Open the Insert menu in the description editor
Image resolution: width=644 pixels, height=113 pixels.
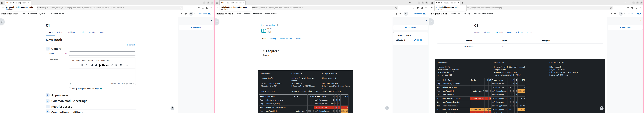point(84,61)
